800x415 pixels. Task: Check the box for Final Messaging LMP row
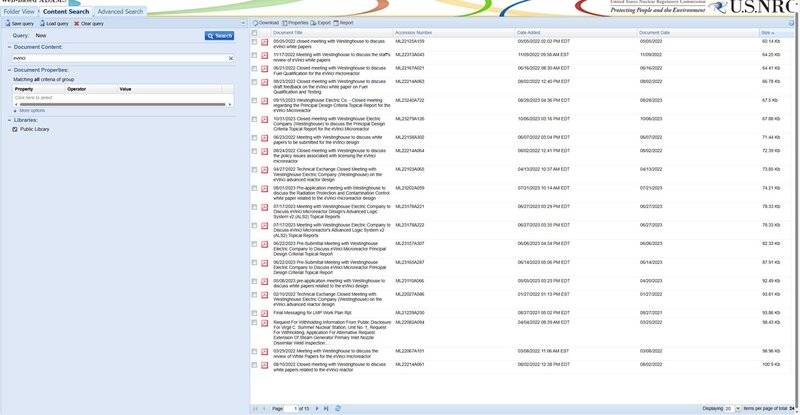point(254,313)
